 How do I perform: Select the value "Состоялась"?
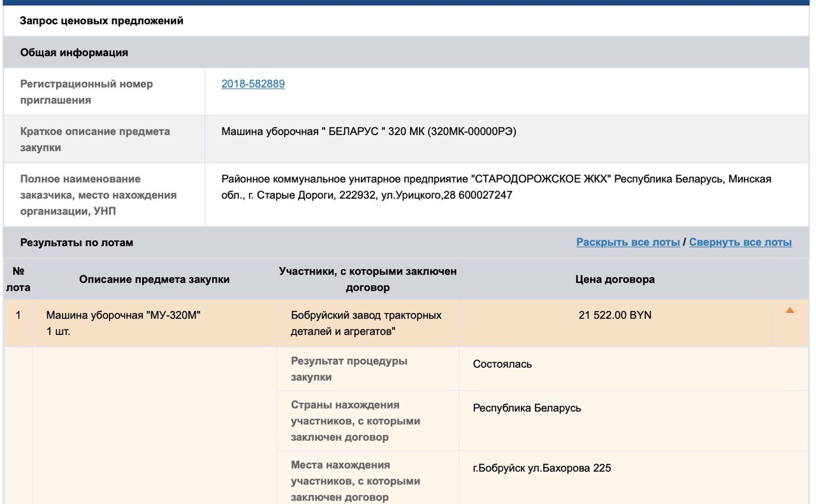502,364
